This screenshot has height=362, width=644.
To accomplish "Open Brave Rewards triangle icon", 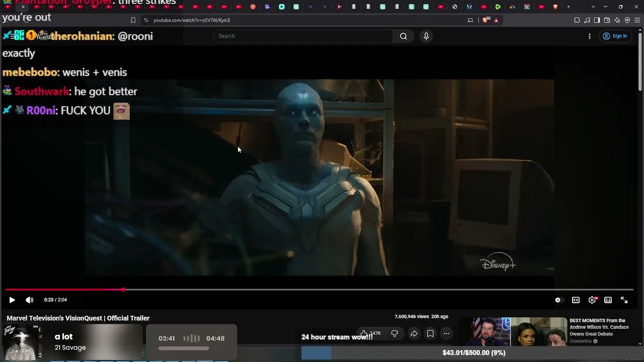I will 496,20.
